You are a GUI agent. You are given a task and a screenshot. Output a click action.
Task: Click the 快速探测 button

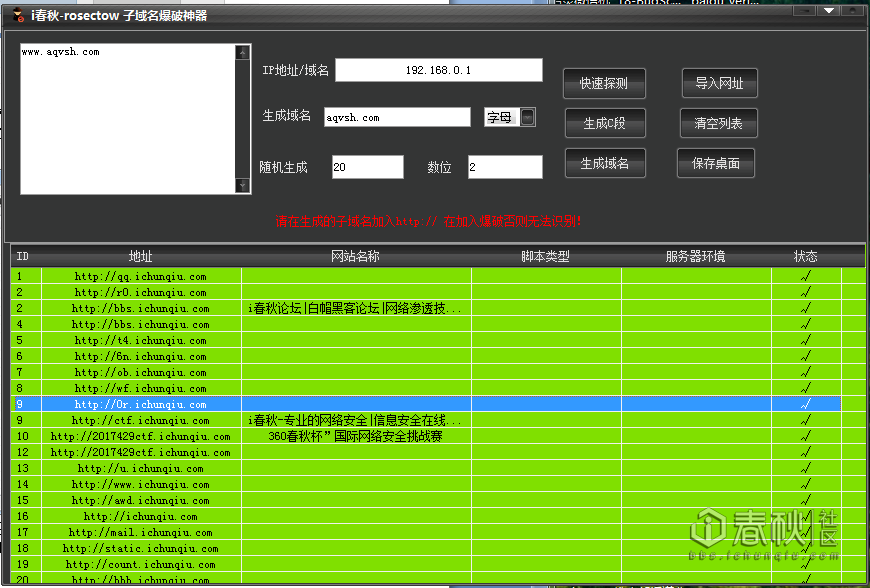(604, 83)
